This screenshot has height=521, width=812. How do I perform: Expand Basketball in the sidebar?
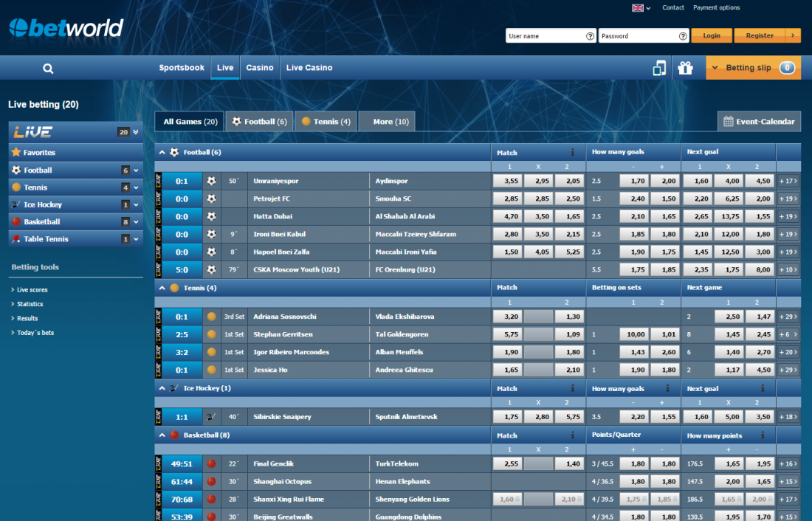click(x=136, y=222)
